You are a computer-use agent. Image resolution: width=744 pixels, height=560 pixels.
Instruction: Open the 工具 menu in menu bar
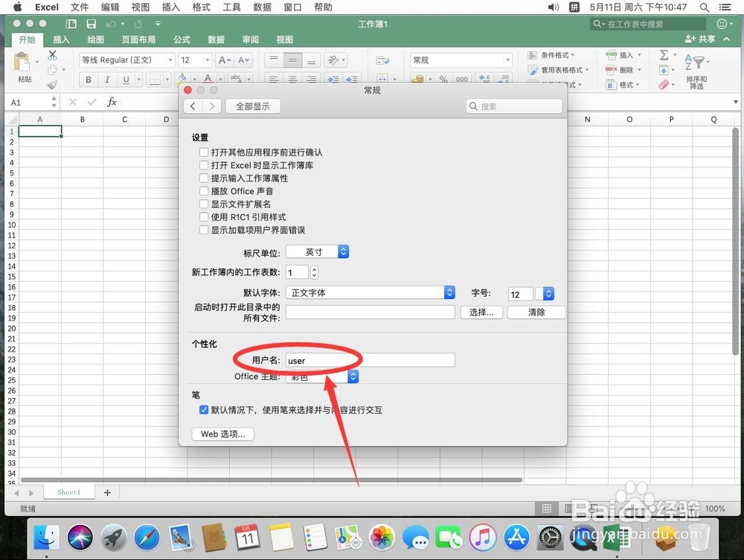point(231,7)
